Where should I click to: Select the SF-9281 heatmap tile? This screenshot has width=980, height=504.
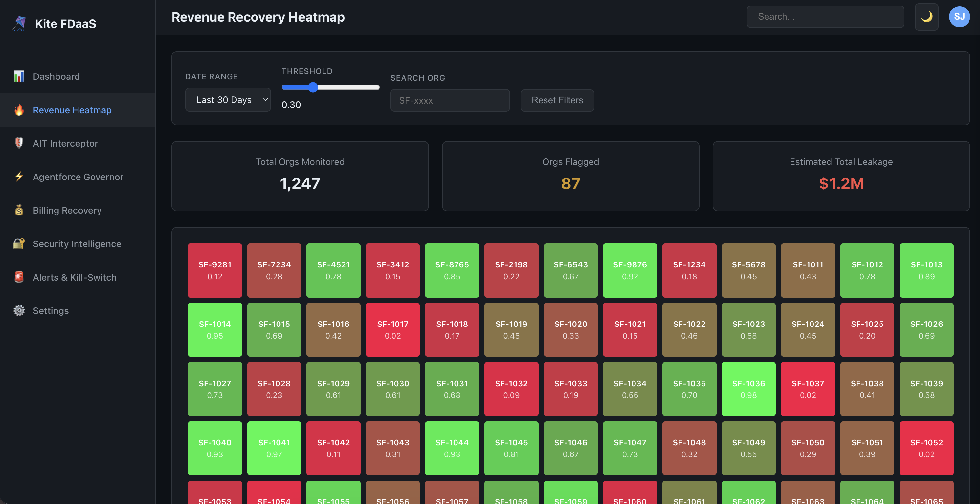[214, 270]
